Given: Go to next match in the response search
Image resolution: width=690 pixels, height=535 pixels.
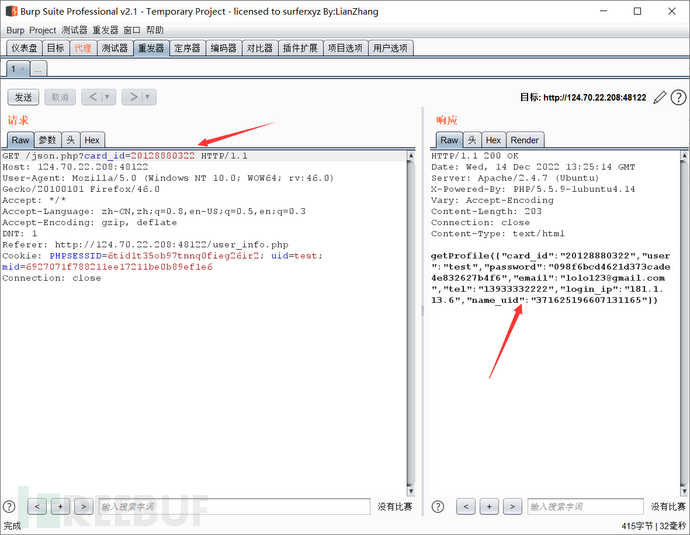Looking at the screenshot, I should pos(512,506).
